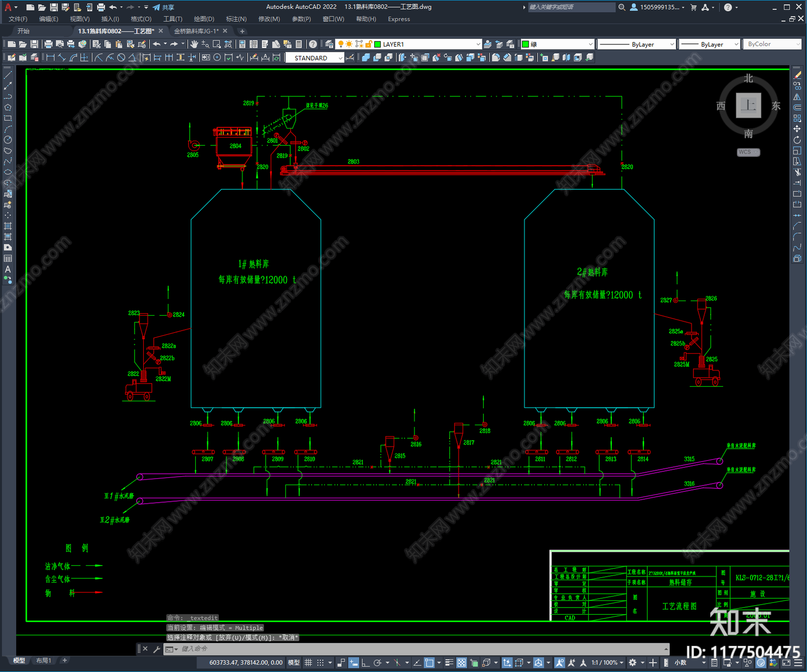Click the Workspace Switching gear icon
The height and width of the screenshot is (672, 807).
(x=632, y=662)
